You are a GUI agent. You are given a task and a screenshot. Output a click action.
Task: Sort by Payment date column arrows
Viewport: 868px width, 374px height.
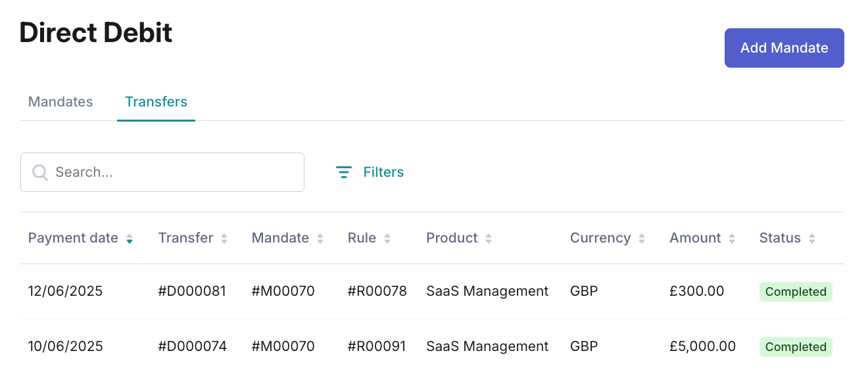point(130,239)
